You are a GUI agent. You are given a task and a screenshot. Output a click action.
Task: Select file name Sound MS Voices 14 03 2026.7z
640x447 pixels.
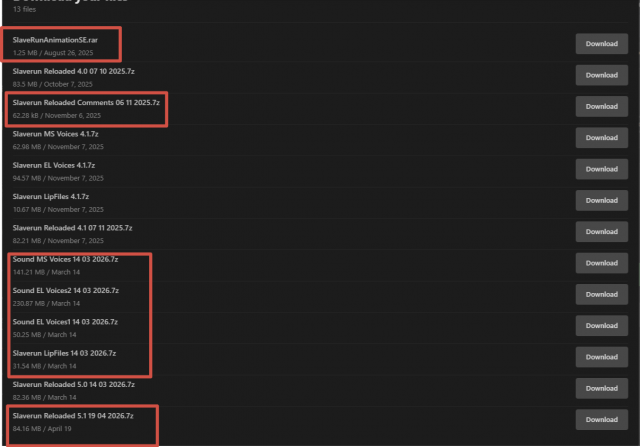(x=65, y=259)
